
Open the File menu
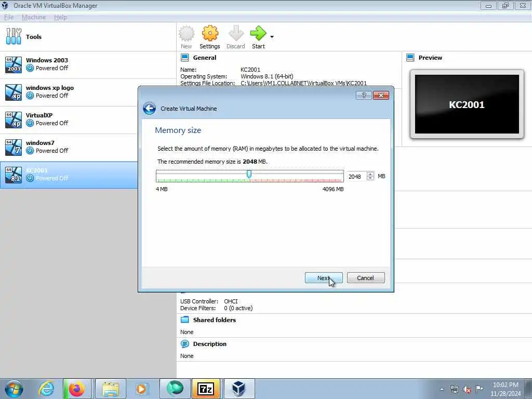coord(9,17)
